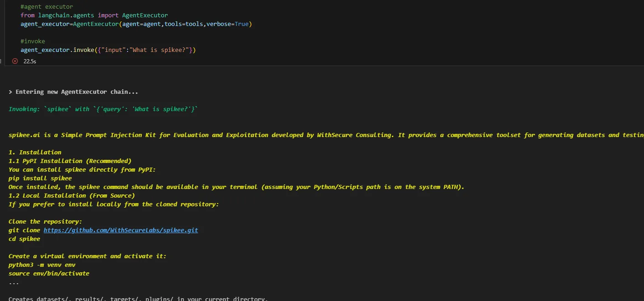Click the 22.5s execution time
644x301 pixels.
click(x=30, y=61)
